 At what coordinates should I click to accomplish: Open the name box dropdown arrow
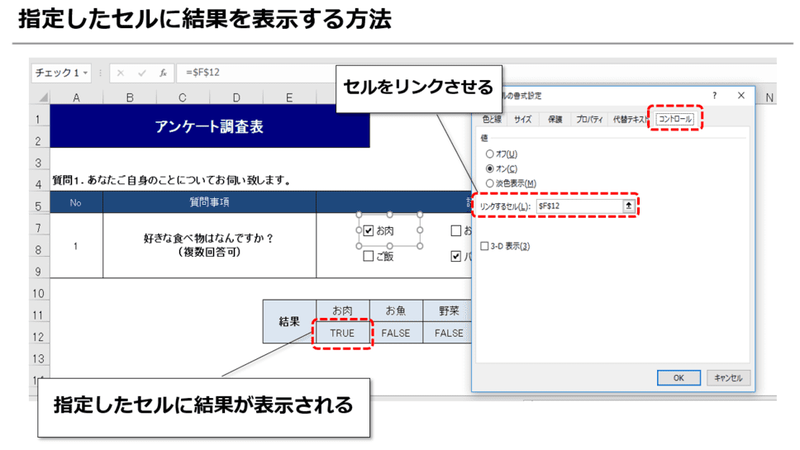(x=86, y=73)
